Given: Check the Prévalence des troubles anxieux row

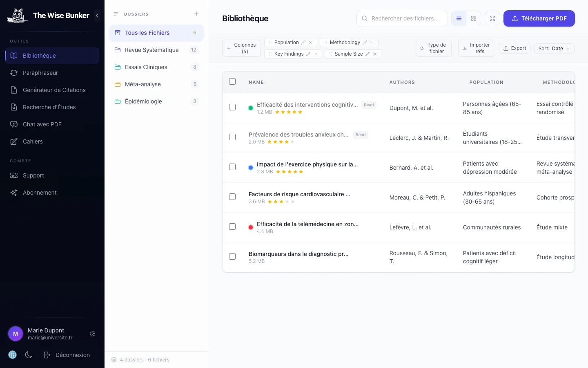Looking at the screenshot, I should pos(232,137).
